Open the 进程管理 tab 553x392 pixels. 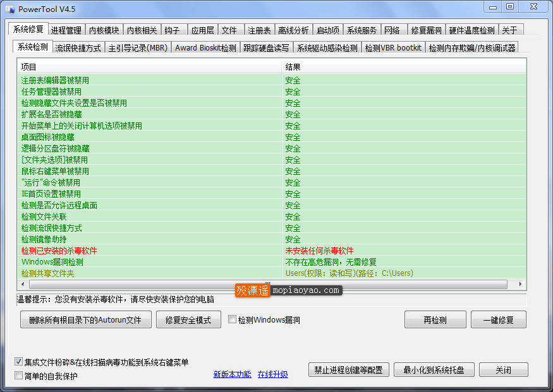pos(66,30)
